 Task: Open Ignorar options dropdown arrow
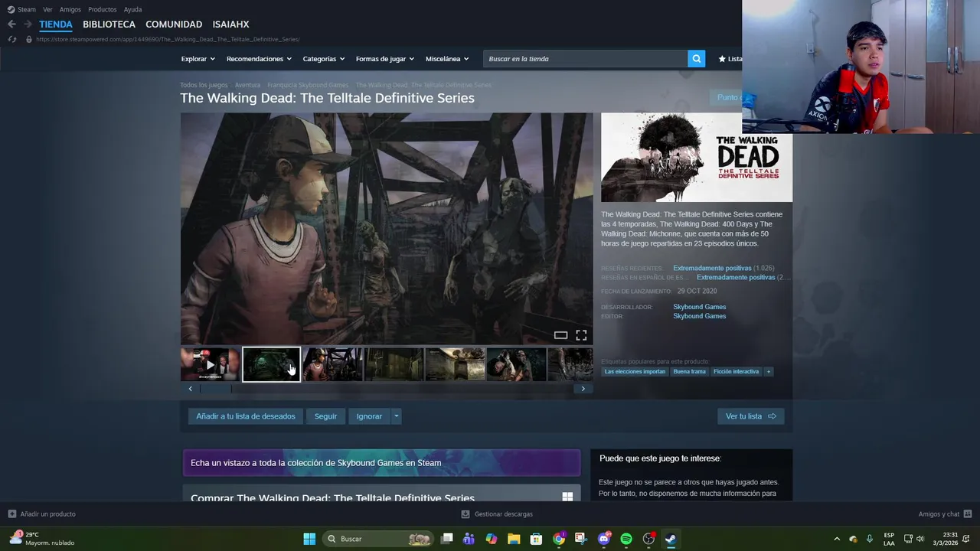396,416
